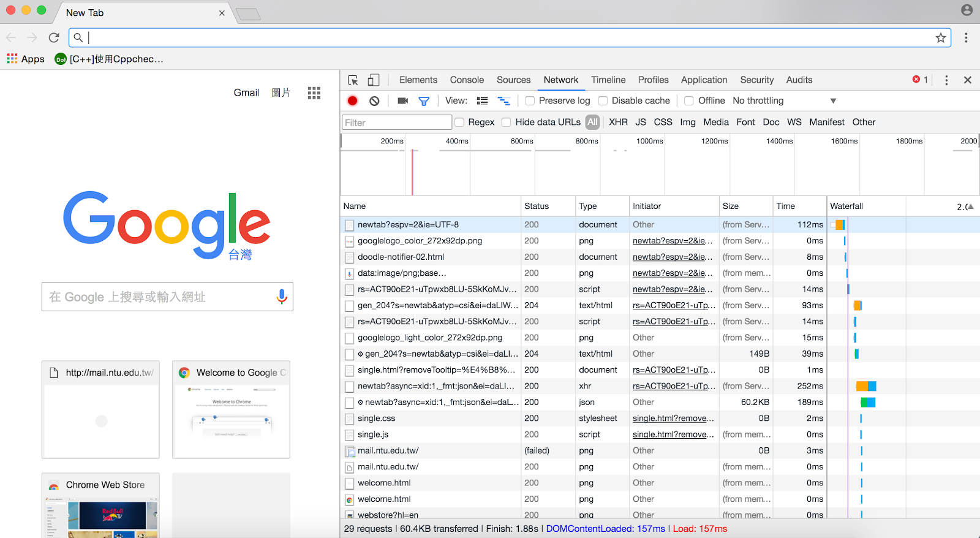Enable the Preserve log checkbox

(x=530, y=101)
